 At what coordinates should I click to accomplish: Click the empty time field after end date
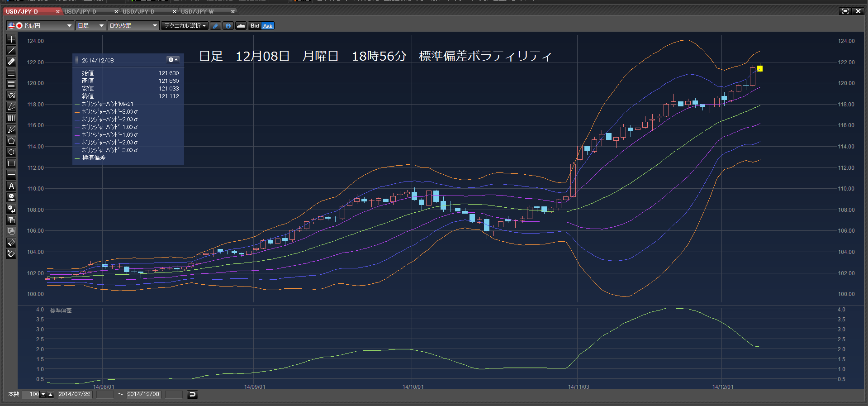[x=174, y=394]
